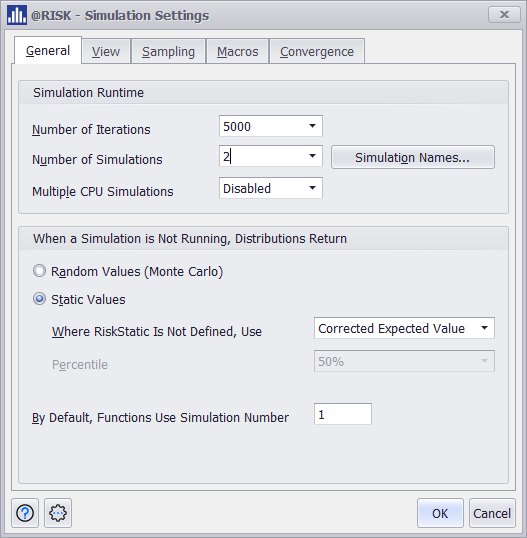Confirm settings with the OK button
527x538 pixels.
coord(440,513)
